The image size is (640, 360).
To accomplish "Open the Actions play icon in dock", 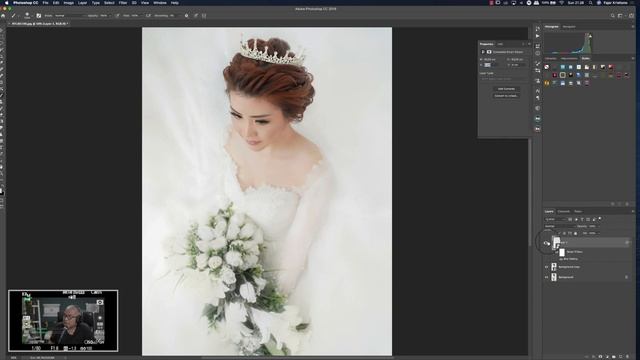I will 538,36.
